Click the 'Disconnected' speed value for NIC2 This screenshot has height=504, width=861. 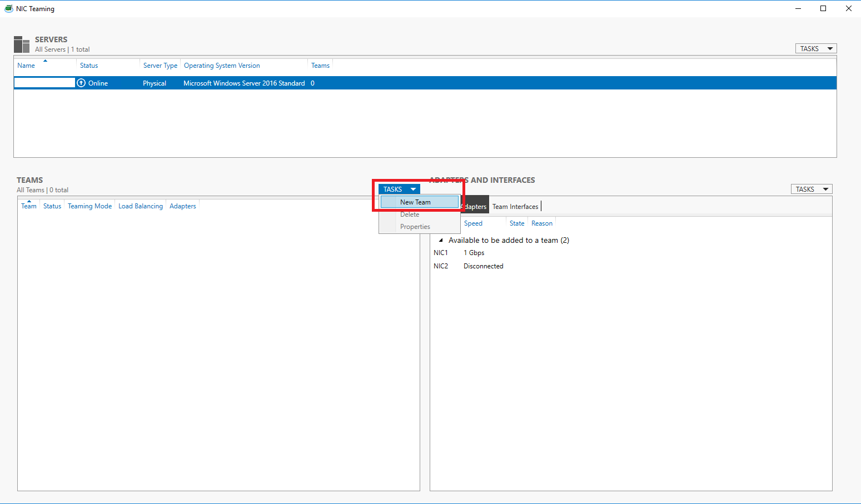484,266
